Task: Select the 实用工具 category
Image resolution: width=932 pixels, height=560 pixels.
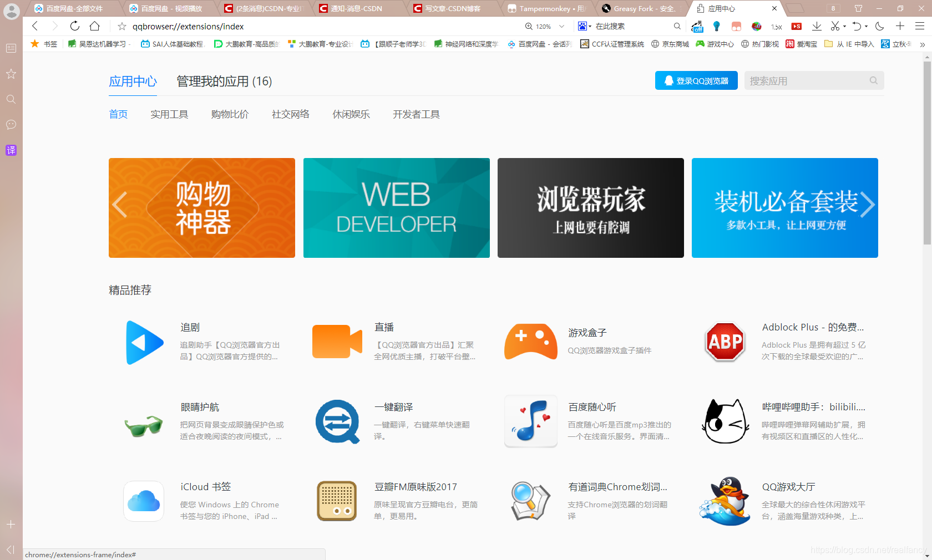Action: 169,114
